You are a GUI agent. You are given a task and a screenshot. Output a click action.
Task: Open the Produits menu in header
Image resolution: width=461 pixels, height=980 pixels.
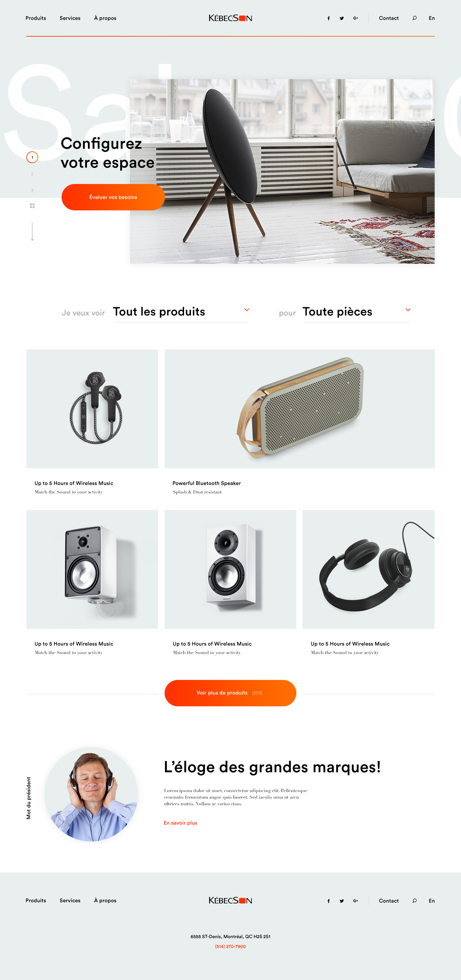[36, 18]
